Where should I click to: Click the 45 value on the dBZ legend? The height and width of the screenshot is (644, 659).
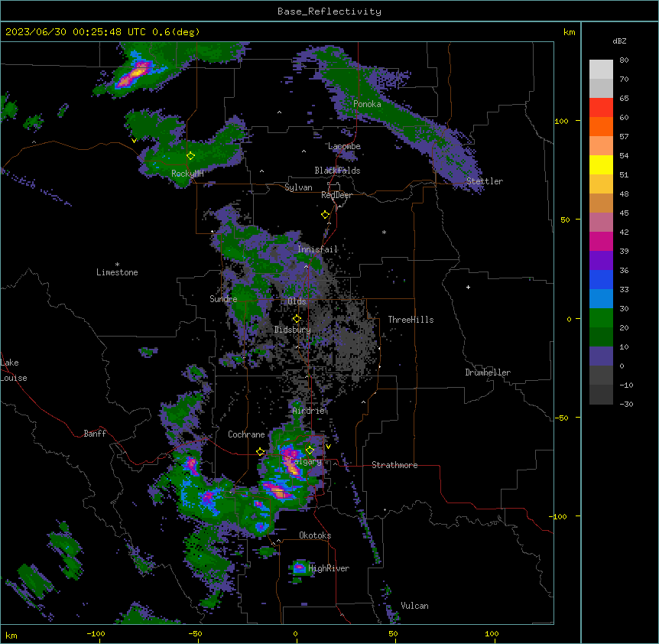[x=624, y=213]
